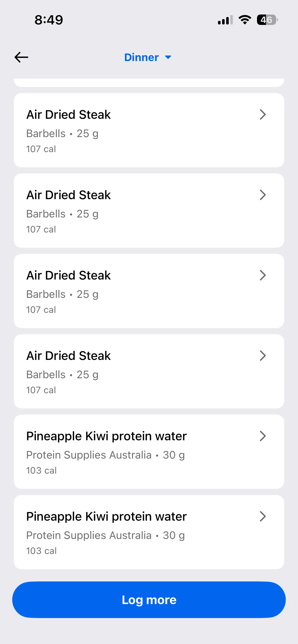Expand the third Air Dried Steak chevron

click(263, 275)
